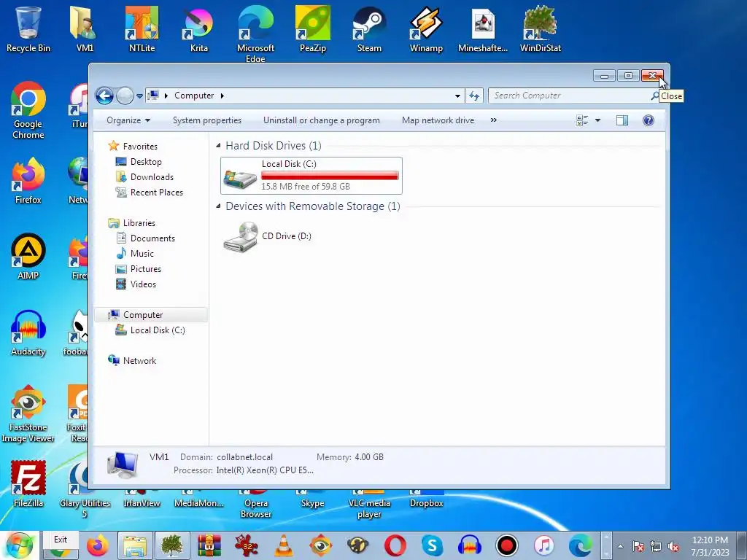
Task: Open the Documents library
Action: [x=152, y=238]
